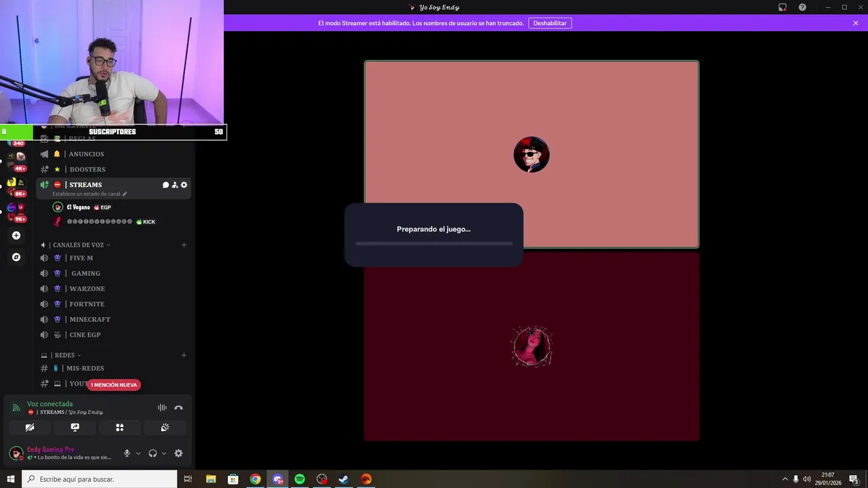868x488 pixels.
Task: Open MIS-REDES text channel
Action: point(114,368)
